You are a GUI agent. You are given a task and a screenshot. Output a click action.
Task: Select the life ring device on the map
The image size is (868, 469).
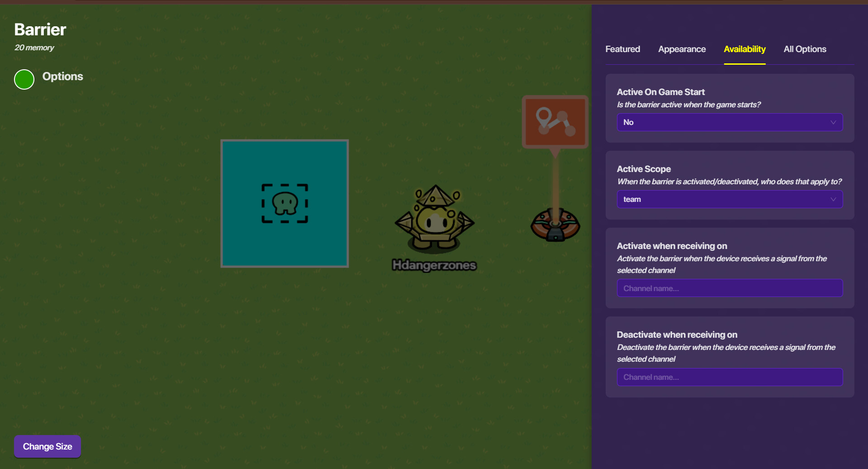[555, 225]
